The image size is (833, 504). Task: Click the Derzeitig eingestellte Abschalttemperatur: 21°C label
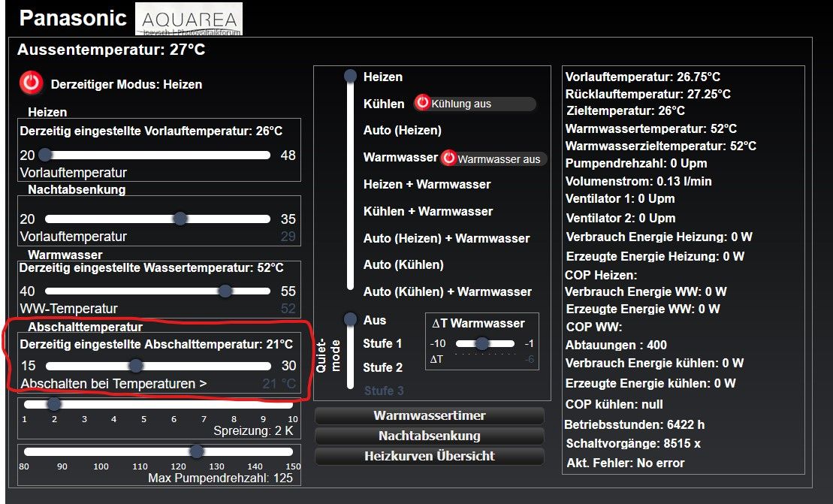point(156,344)
